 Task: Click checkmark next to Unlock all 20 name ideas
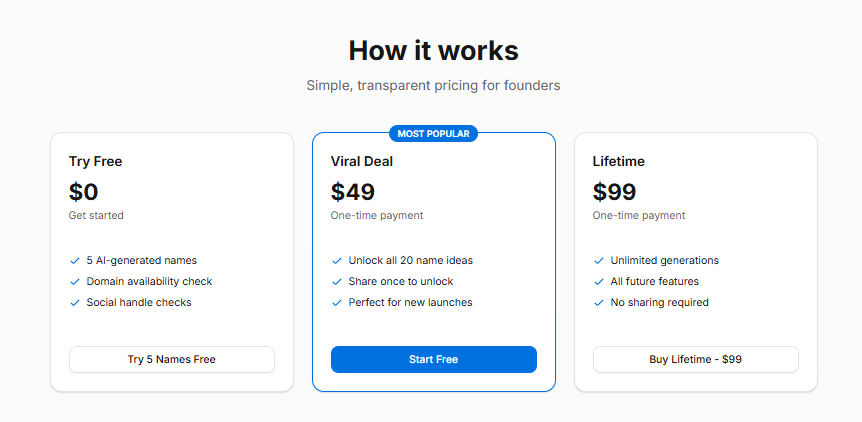pos(337,261)
